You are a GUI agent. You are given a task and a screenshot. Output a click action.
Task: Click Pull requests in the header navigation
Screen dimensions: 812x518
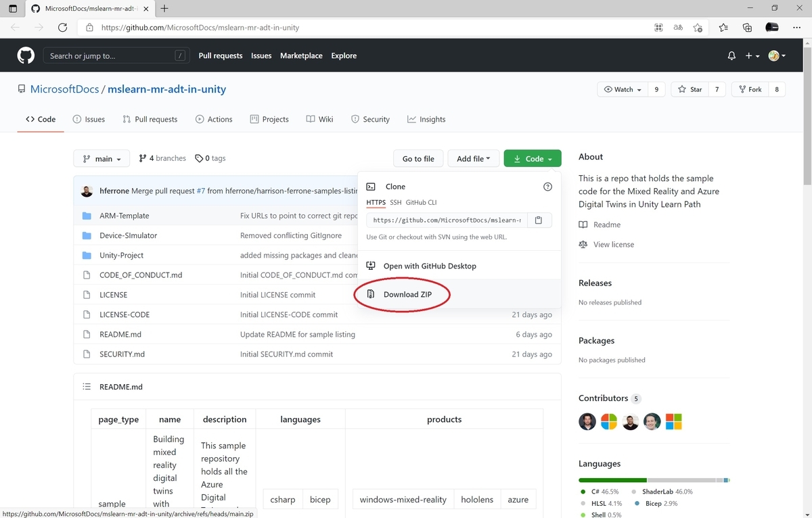[x=221, y=55]
